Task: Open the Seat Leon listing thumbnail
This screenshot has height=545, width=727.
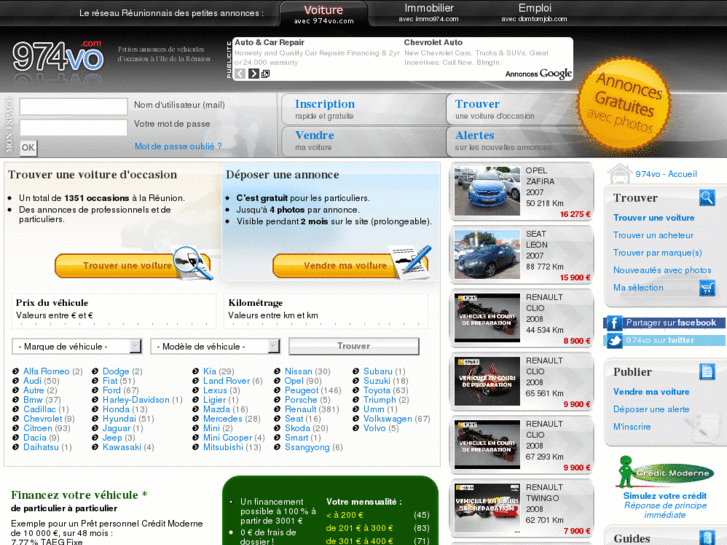Action: (x=487, y=255)
